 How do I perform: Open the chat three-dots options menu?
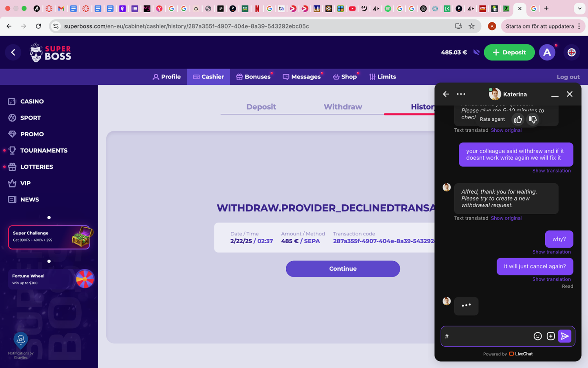click(461, 94)
